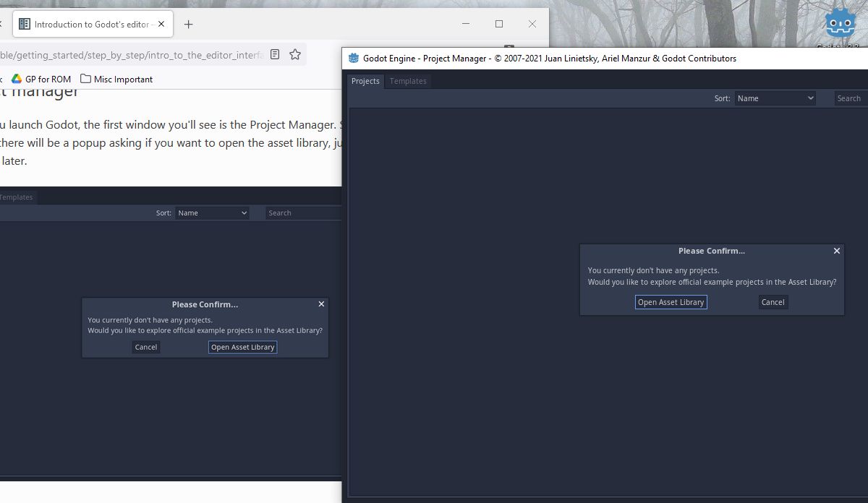Open Godot 3.3 from the desktop icon
The width and height of the screenshot is (868, 503).
(x=840, y=22)
